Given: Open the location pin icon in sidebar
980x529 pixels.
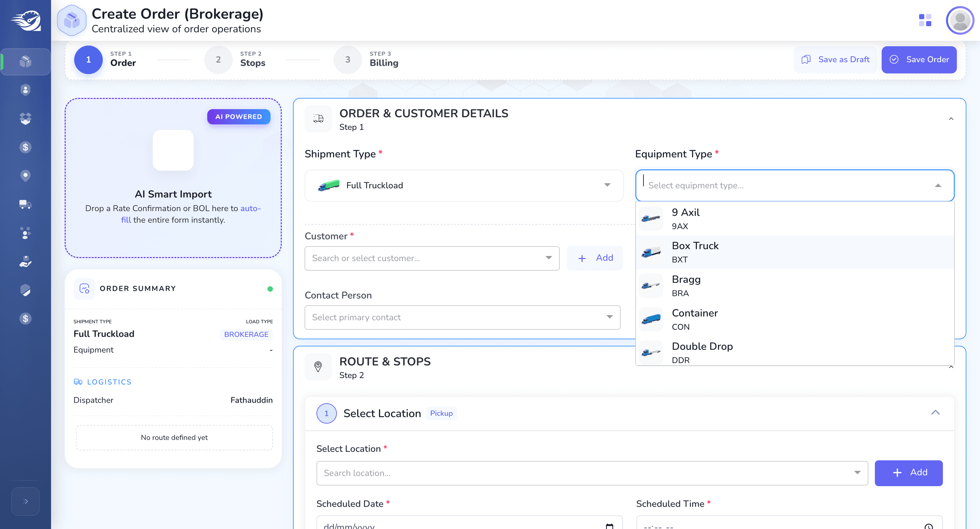Looking at the screenshot, I should pyautogui.click(x=25, y=175).
